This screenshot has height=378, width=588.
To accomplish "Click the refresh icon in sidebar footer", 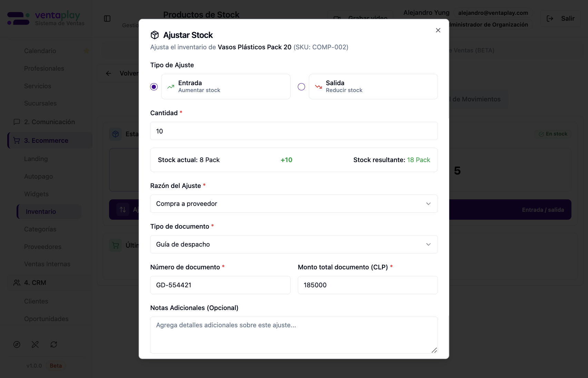I will pos(54,345).
